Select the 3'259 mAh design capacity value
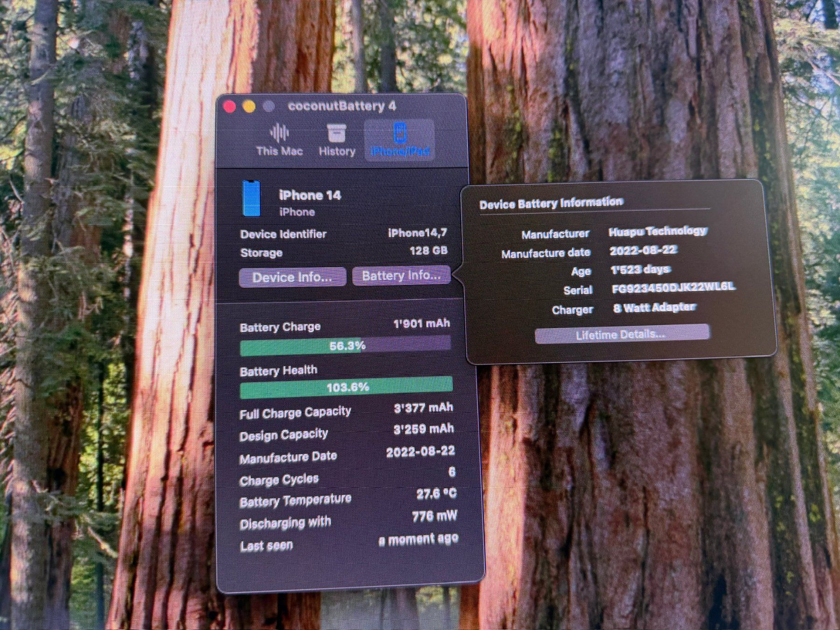Image resolution: width=840 pixels, height=630 pixels. tap(424, 429)
